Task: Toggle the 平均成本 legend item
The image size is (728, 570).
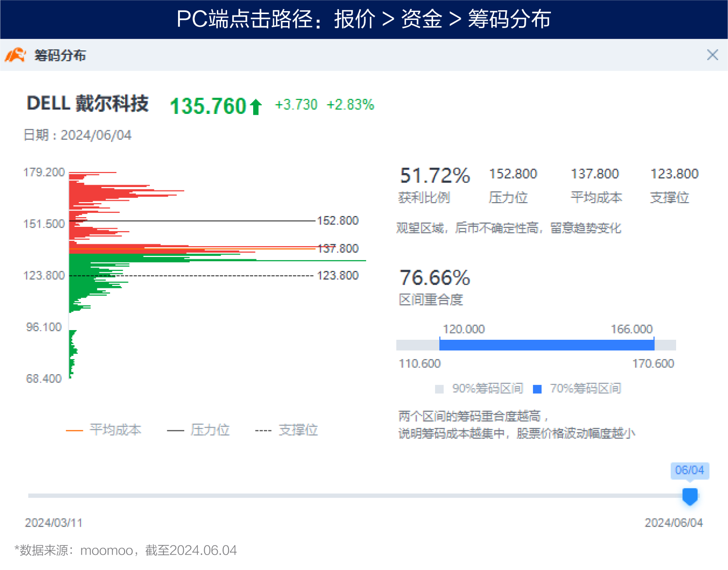Action: click(x=115, y=430)
